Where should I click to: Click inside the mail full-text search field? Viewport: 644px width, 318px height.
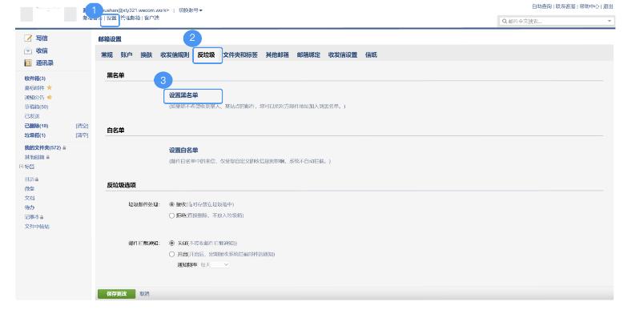click(556, 21)
